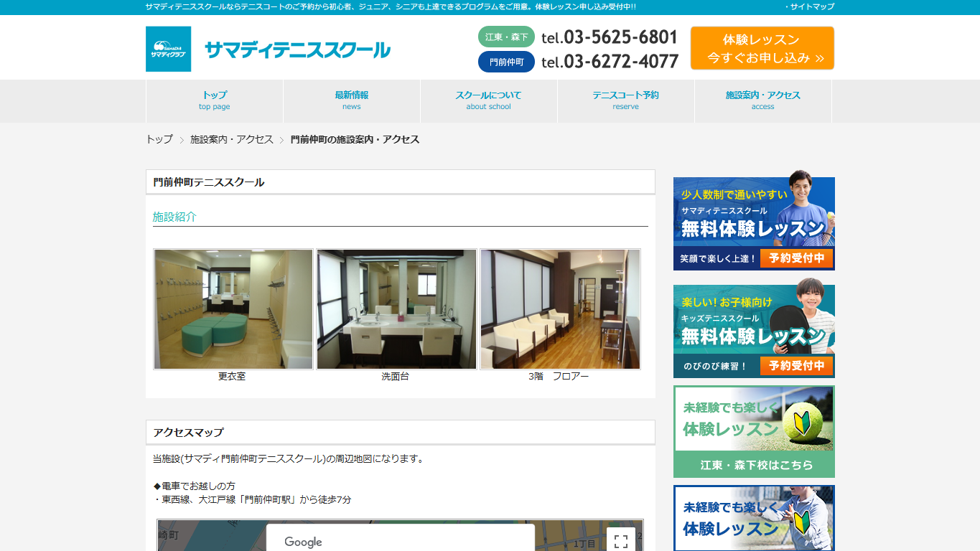Open the スクールについて about school menu
Viewport: 980px width, 551px height.
click(x=489, y=100)
